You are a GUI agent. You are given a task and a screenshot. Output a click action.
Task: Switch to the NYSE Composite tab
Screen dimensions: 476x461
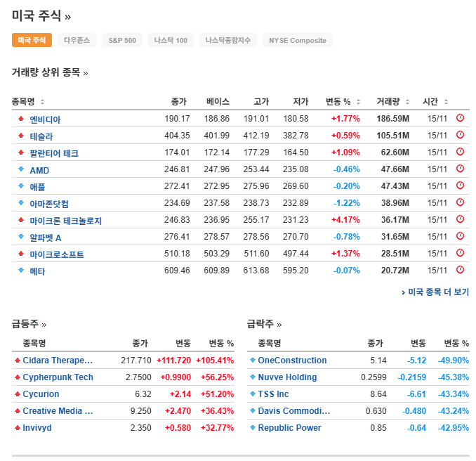click(298, 40)
